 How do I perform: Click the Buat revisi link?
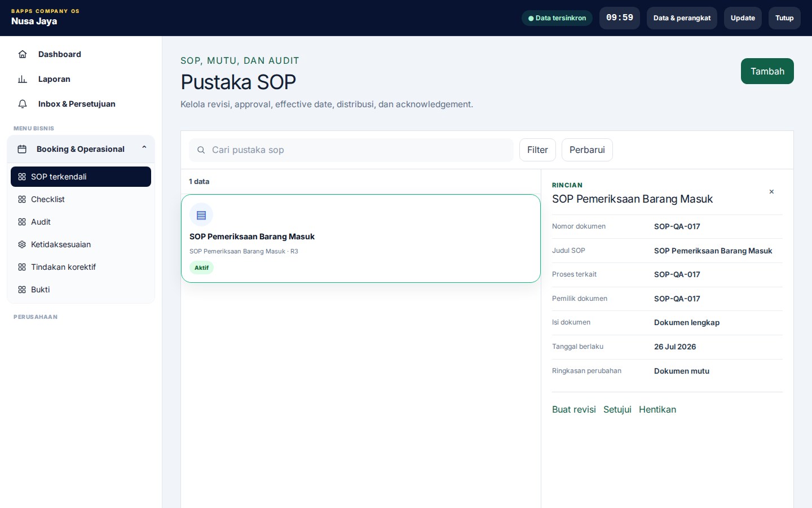click(573, 410)
